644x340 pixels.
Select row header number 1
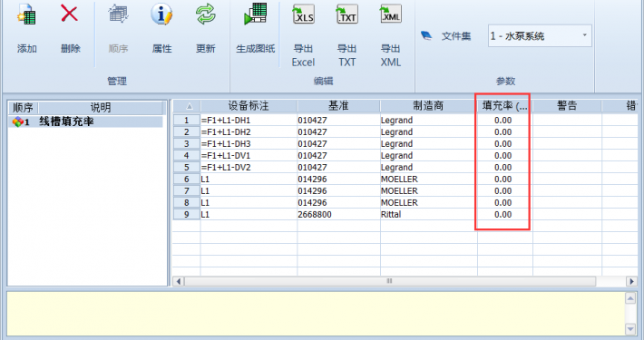click(x=187, y=121)
